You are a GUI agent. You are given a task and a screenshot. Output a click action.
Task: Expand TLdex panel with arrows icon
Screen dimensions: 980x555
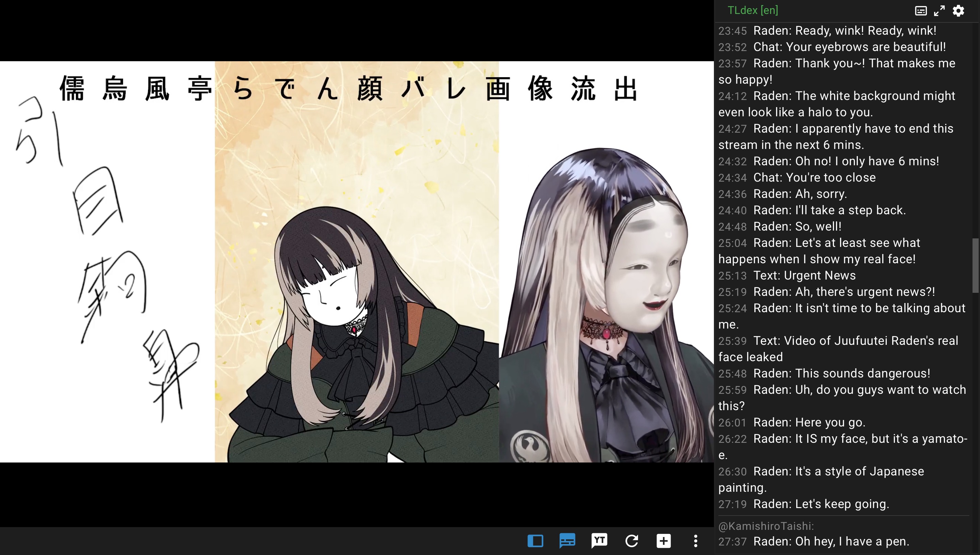point(939,11)
